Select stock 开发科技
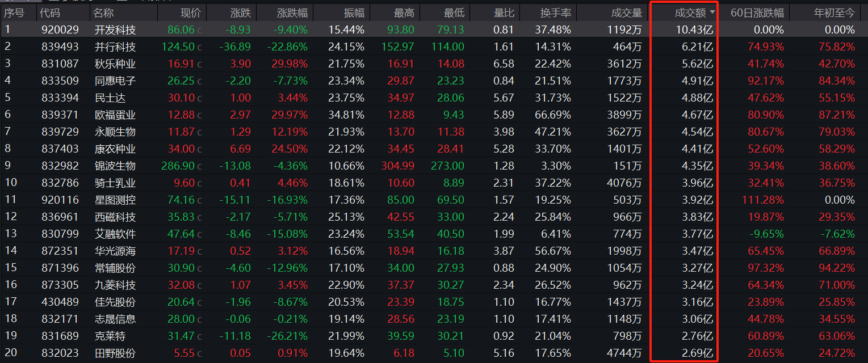 tap(115, 29)
